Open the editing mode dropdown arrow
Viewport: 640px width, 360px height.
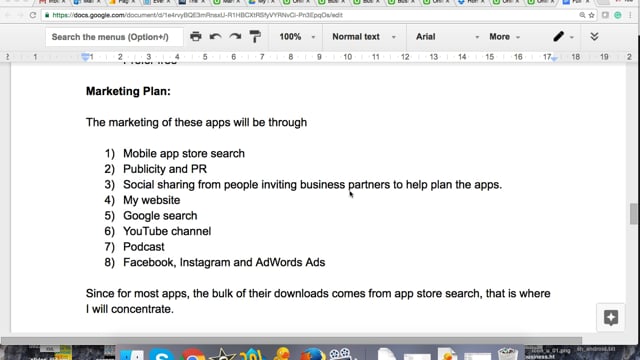click(x=572, y=38)
